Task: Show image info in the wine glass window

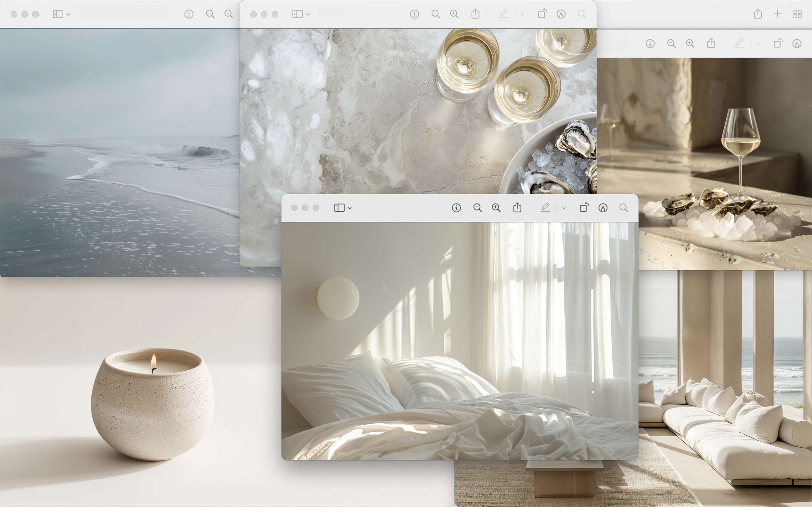Action: tap(650, 43)
